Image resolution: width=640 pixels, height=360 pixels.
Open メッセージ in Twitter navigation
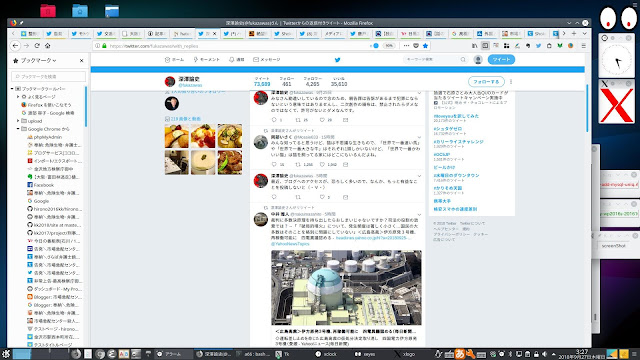pos(267,60)
